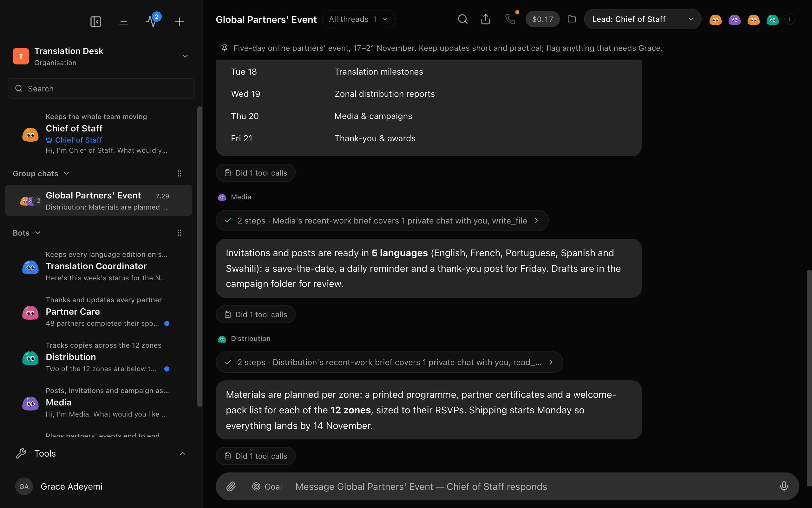The image size is (812, 508).
Task: Search within the Global Partners' Event chat
Action: 463,19
